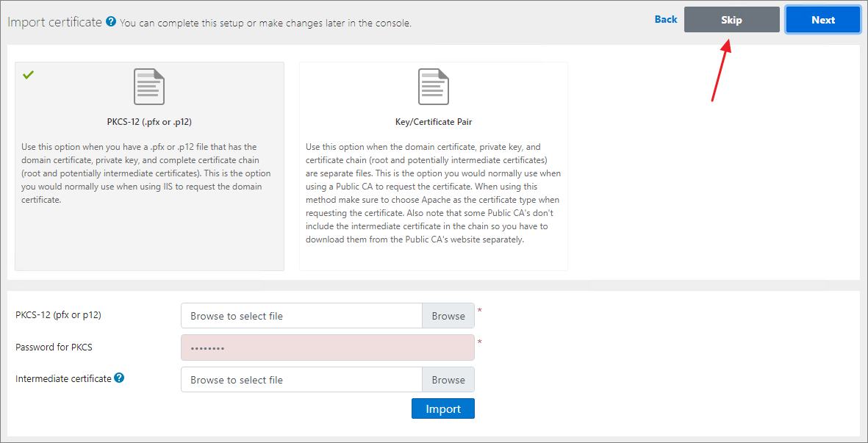The image size is (868, 443).
Task: Focus the PKCS-12 file selection field
Action: coord(301,316)
